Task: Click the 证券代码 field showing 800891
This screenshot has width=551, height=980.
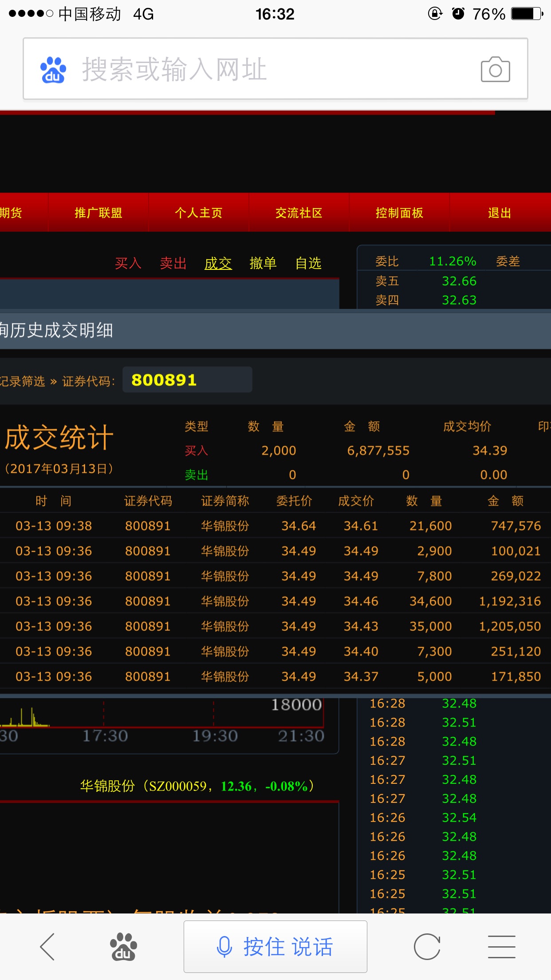Action: pos(187,380)
